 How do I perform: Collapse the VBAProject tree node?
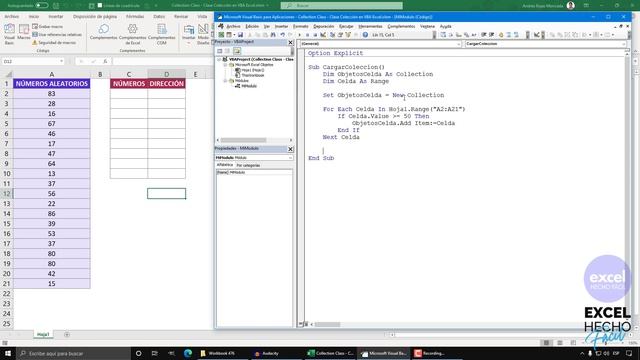click(x=219, y=59)
